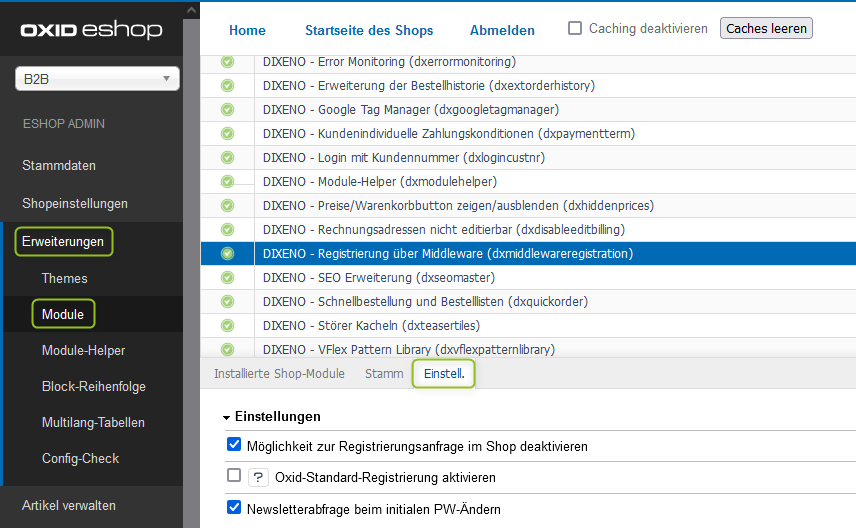Viewport: 856px width, 528px height.
Task: Open help question mark for Oxid-Standard-Registrierung
Action: click(x=258, y=477)
